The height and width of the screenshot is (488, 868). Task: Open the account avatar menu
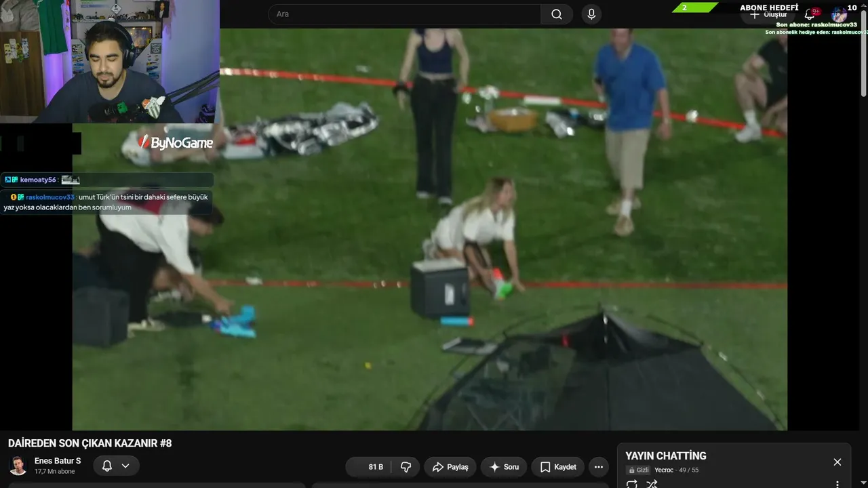[840, 14]
